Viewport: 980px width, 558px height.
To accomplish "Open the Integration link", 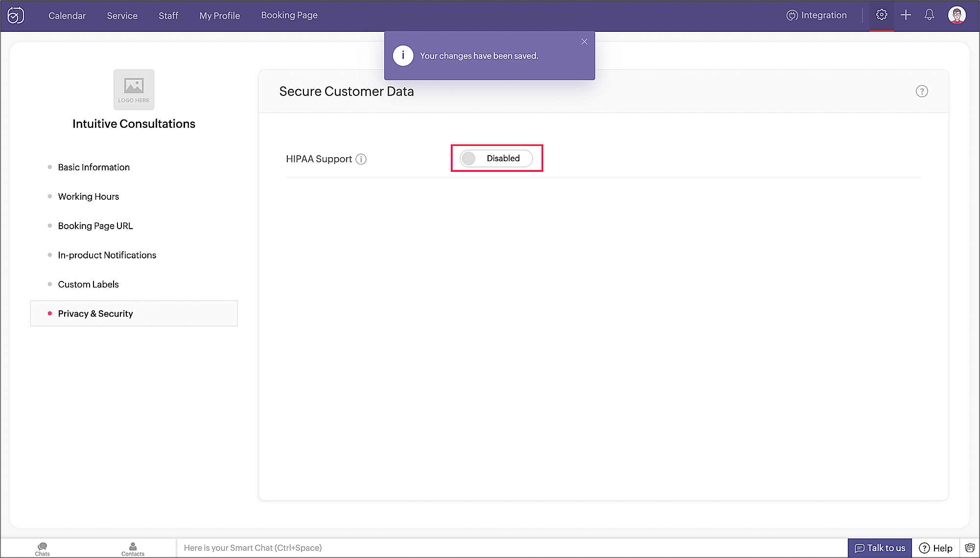I will tap(817, 15).
